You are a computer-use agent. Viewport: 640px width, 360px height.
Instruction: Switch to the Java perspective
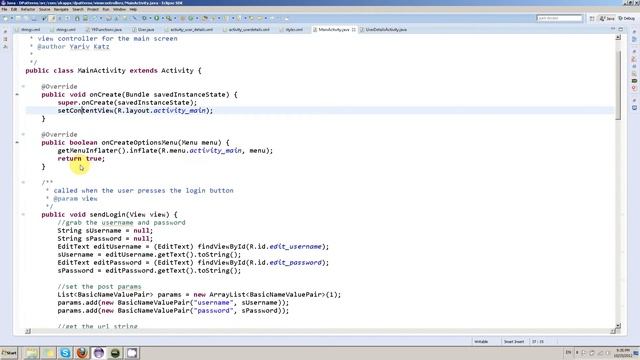pyautogui.click(x=607, y=18)
